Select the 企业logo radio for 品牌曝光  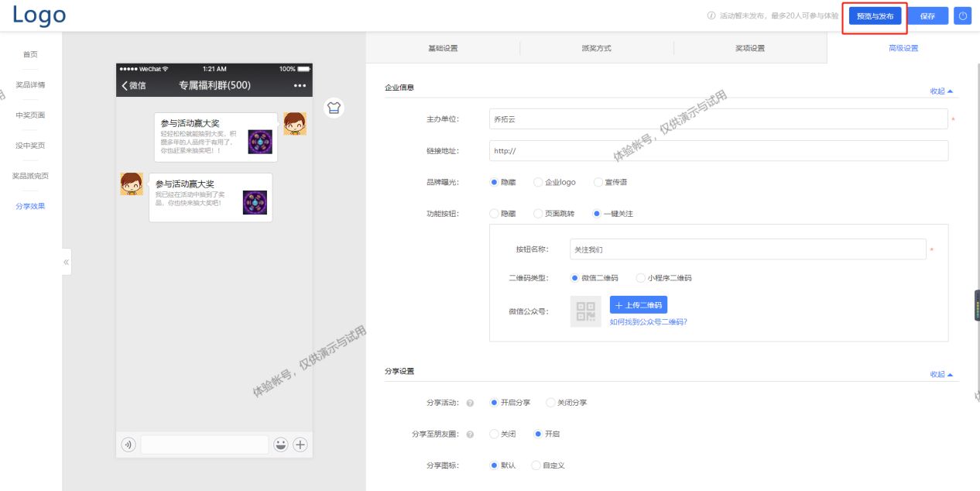[x=540, y=183]
